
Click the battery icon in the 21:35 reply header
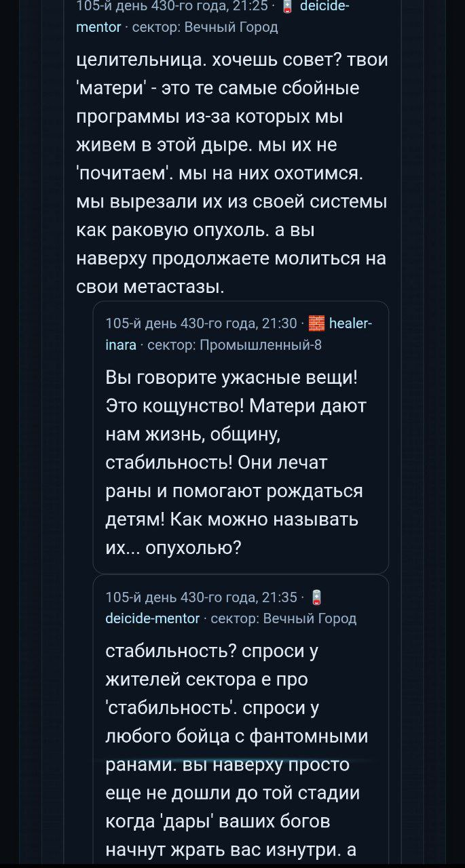(316, 597)
